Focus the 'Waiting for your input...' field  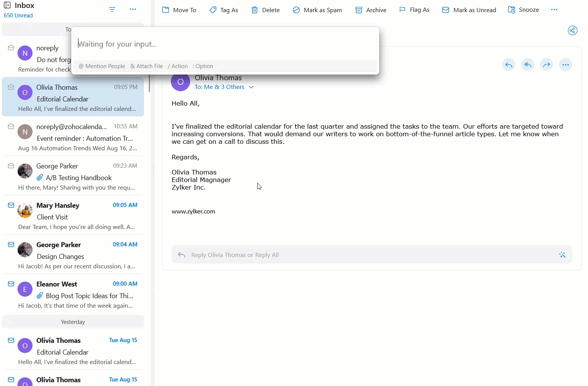coord(225,44)
